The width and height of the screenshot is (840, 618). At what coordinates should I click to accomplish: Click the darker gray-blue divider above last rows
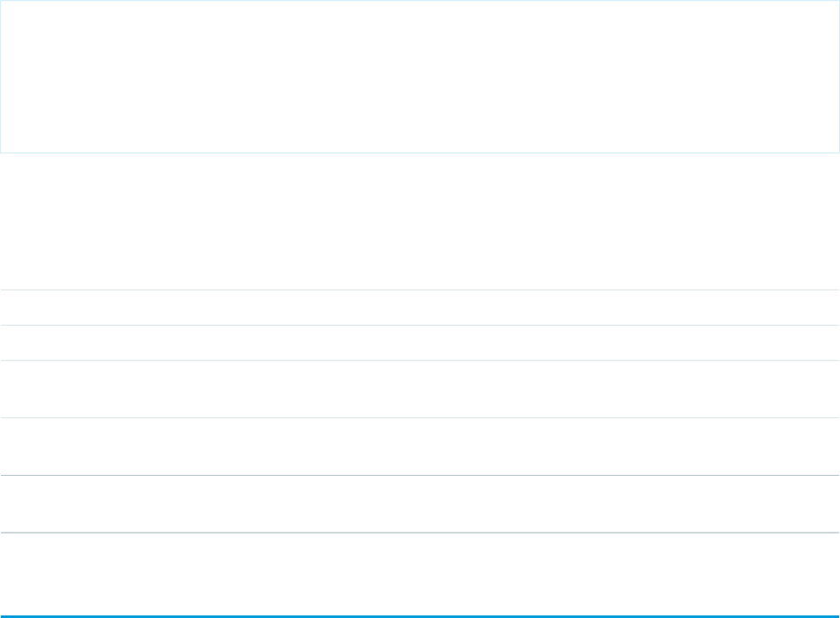pyautogui.click(x=420, y=475)
